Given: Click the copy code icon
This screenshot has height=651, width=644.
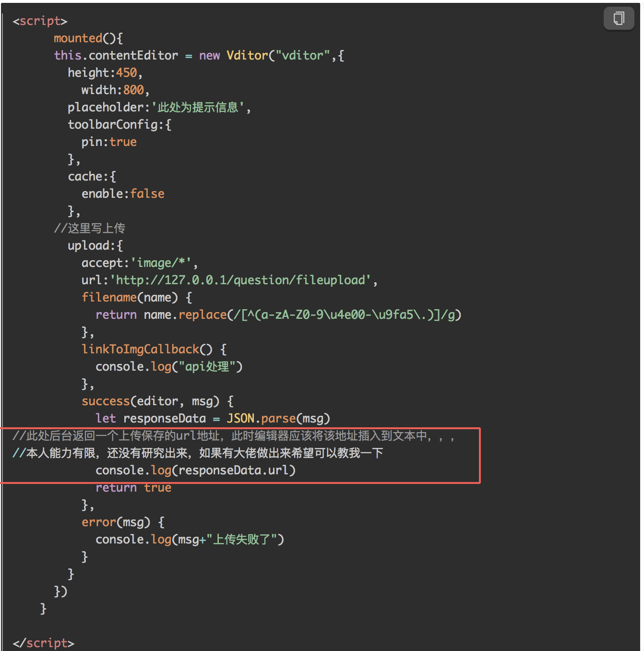Looking at the screenshot, I should [619, 18].
